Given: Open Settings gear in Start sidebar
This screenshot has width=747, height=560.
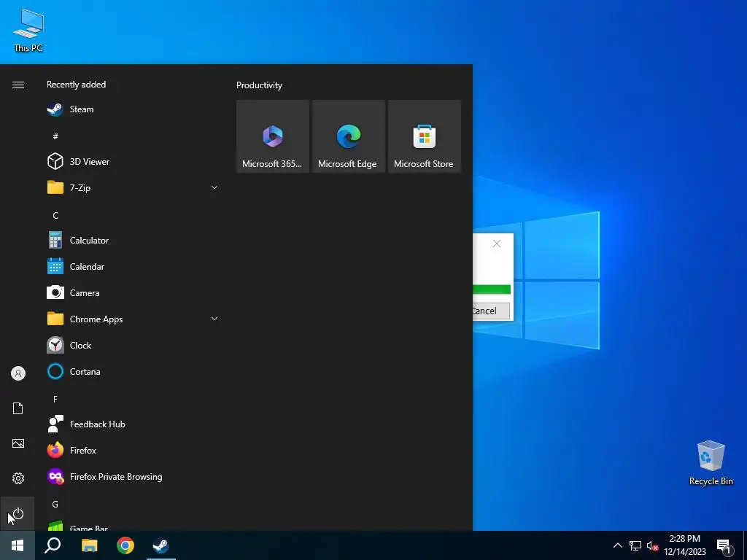Looking at the screenshot, I should tap(18, 478).
